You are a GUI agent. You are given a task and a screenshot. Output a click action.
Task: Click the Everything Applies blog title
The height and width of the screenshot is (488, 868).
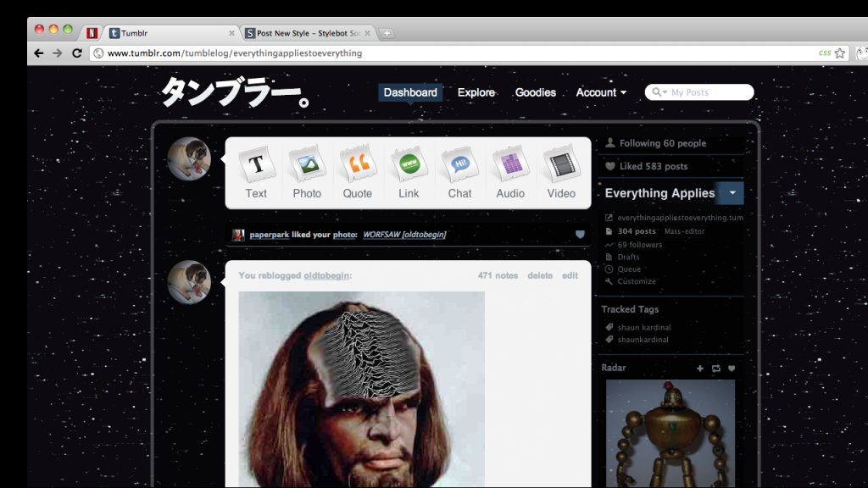tap(659, 193)
